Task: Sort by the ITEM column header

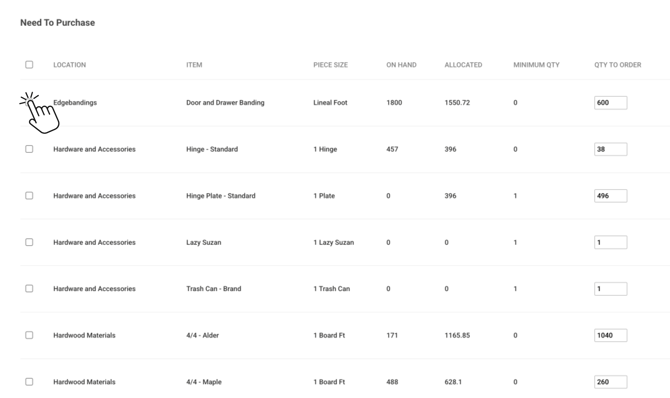Action: tap(194, 65)
